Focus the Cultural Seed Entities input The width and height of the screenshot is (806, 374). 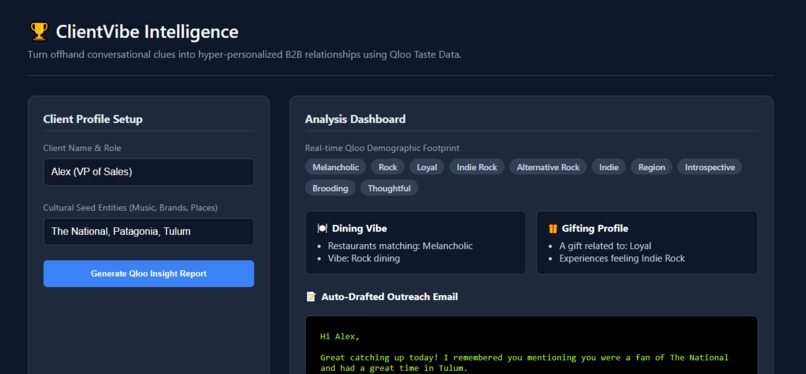point(149,232)
